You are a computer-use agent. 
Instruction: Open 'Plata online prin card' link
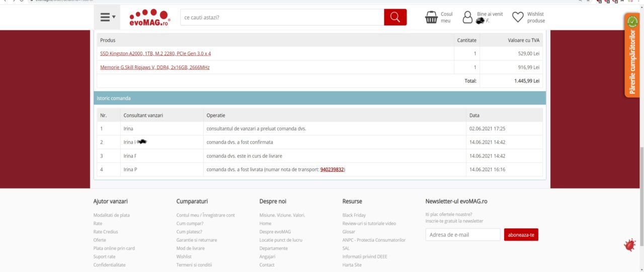[114, 248]
